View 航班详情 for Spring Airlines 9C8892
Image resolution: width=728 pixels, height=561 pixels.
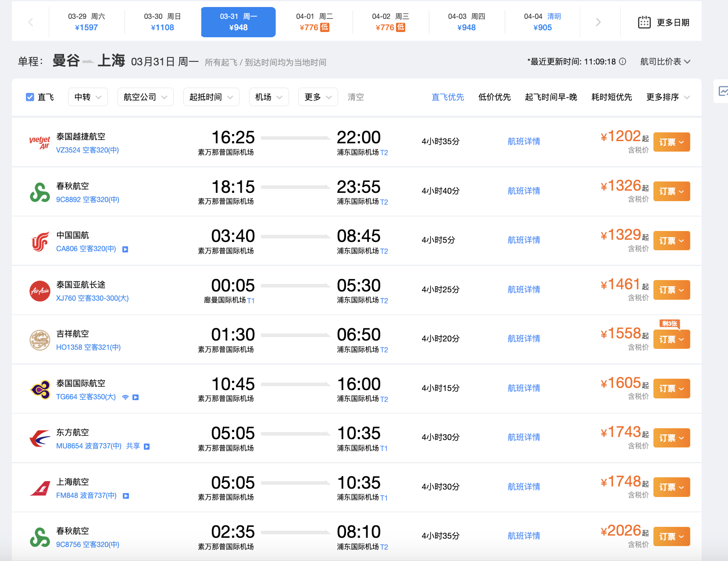(524, 191)
